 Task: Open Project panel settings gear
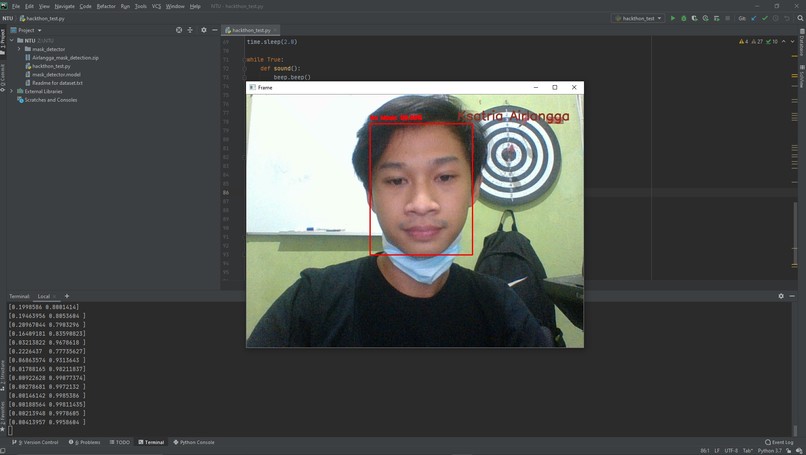tap(204, 30)
